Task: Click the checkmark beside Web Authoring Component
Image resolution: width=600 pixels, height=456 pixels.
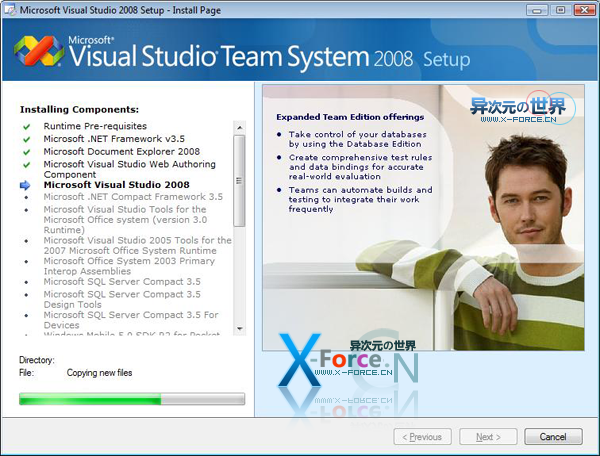Action: click(26, 165)
